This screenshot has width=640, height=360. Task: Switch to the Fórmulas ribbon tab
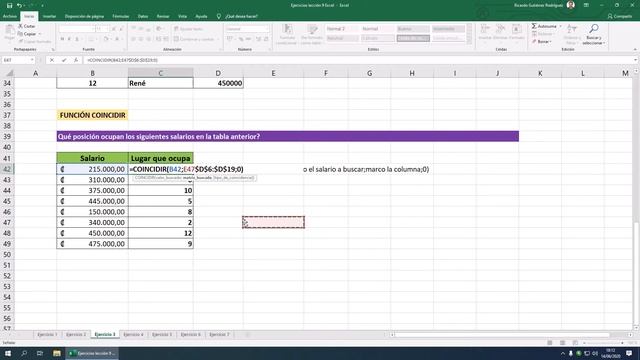(120, 16)
